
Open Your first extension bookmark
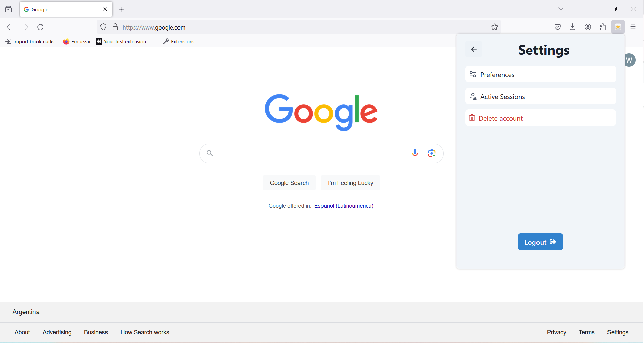[x=125, y=41]
